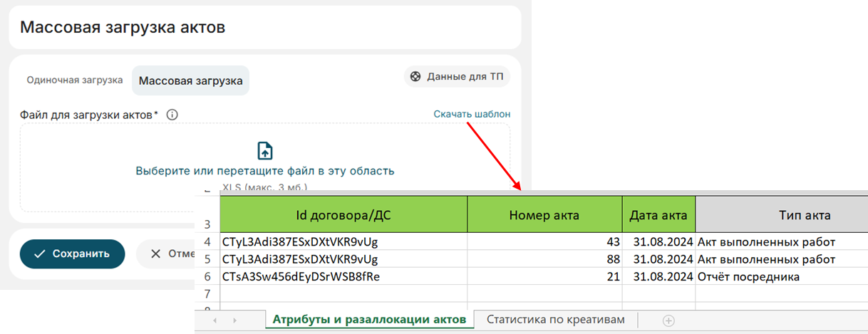Select the "Id договора/ДС" header cell
The height and width of the screenshot is (334, 868).
pos(342,215)
